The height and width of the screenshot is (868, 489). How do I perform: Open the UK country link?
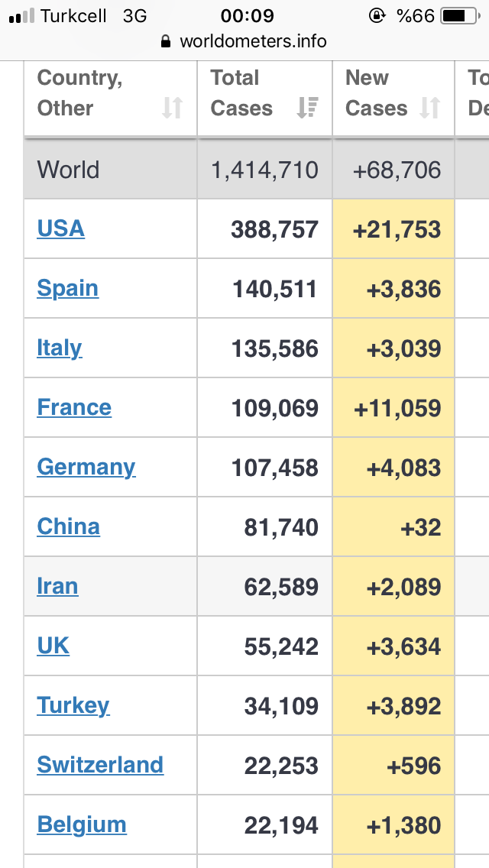pos(53,646)
